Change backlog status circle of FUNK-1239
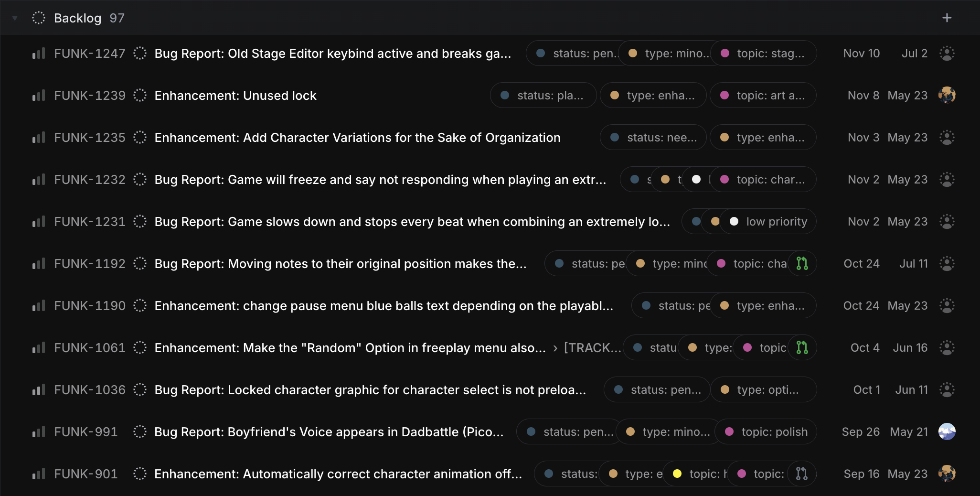Viewport: 980px width, 496px height. [140, 95]
